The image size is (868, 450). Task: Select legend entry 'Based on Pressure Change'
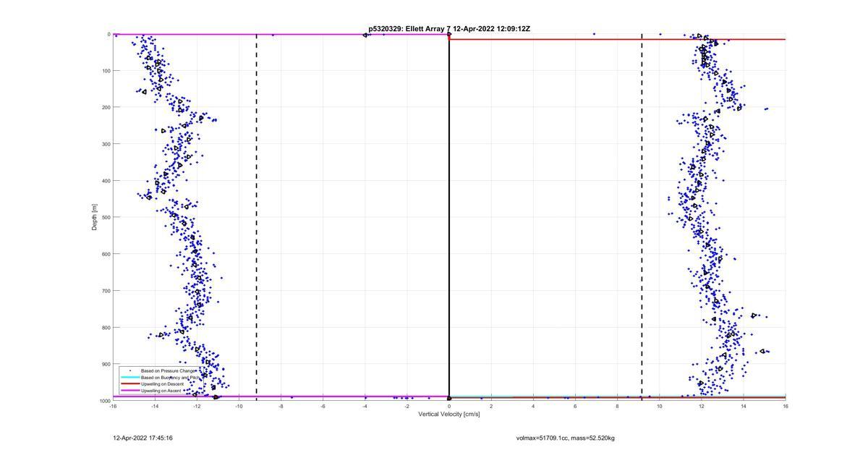pos(169,371)
